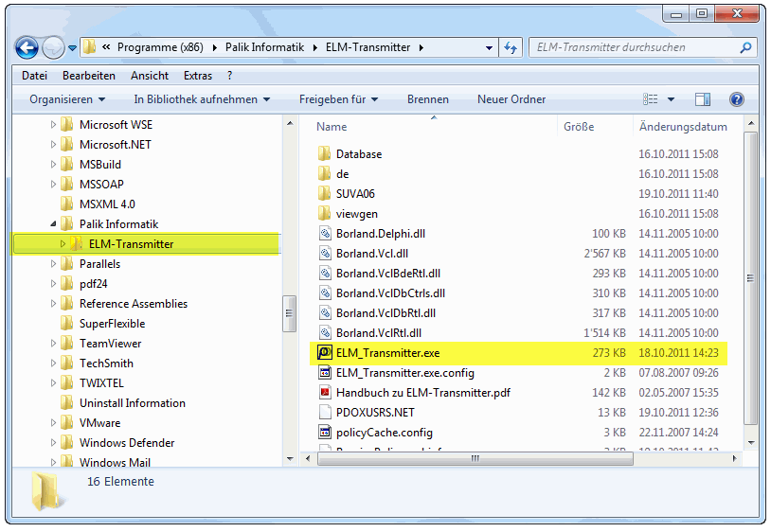
Task: Click the Back navigation arrow button
Action: [x=27, y=47]
